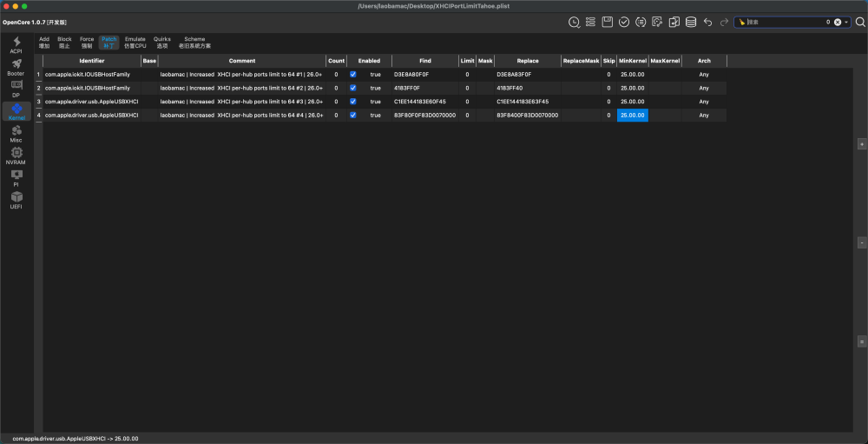Click the Find column header

[x=425, y=61]
